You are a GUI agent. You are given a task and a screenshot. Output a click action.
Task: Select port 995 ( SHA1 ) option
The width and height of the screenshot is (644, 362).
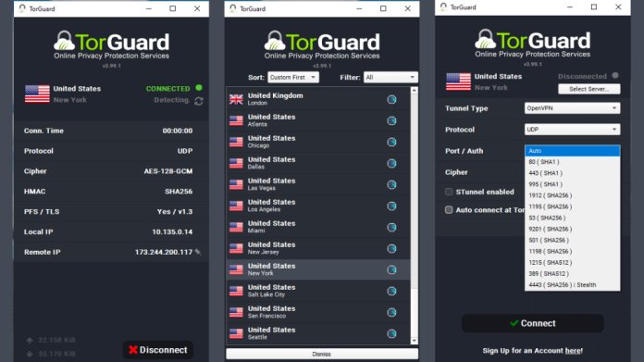pos(572,184)
